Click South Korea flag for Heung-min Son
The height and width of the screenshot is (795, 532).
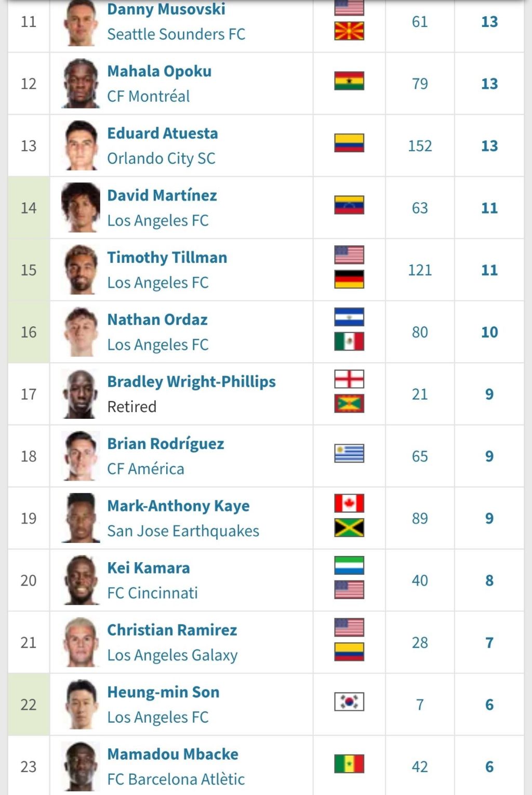[349, 702]
